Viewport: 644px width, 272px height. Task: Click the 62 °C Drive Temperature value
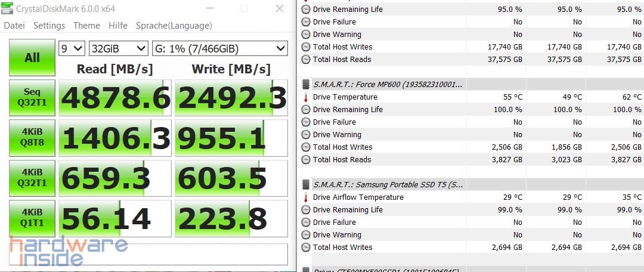tap(631, 97)
